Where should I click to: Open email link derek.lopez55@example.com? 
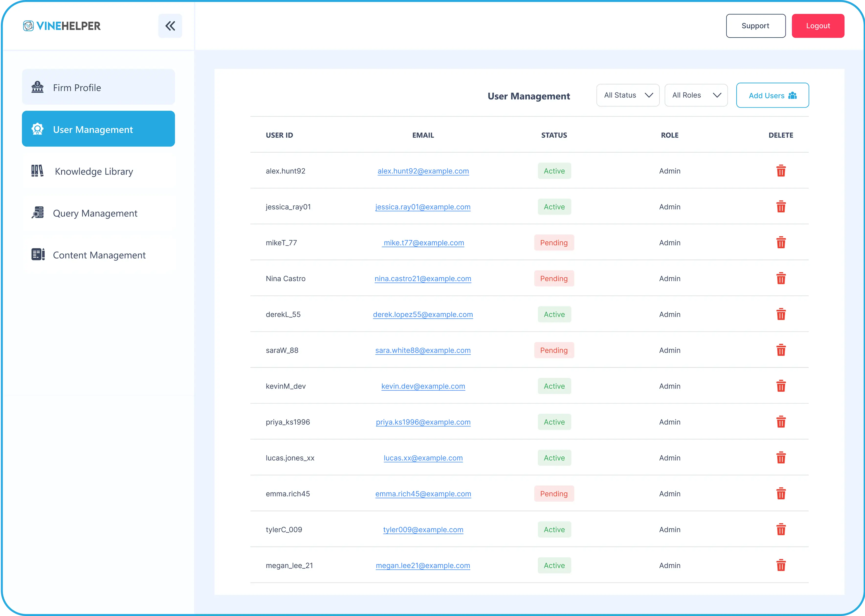point(423,314)
